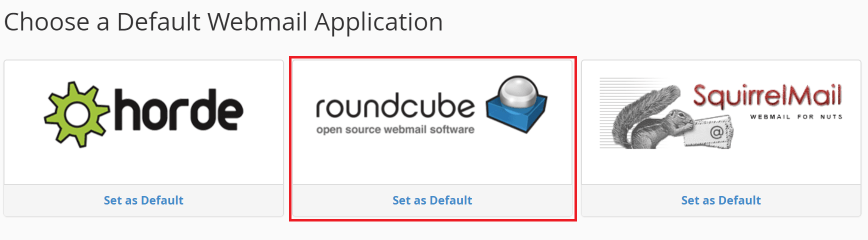Click the roundcube wordmark text
Screen dimensions: 868x240
tap(395, 105)
